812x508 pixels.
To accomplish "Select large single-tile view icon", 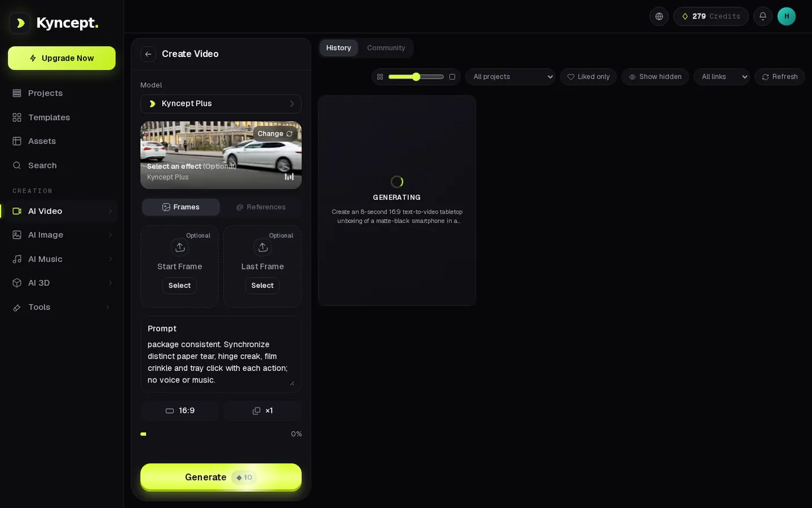I will tap(452, 77).
